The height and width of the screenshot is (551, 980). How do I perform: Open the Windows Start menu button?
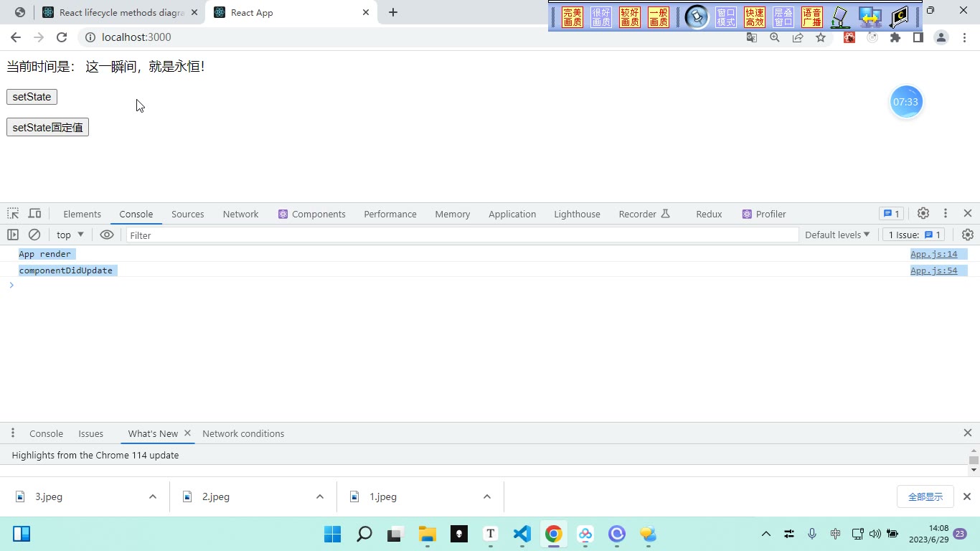(x=332, y=534)
